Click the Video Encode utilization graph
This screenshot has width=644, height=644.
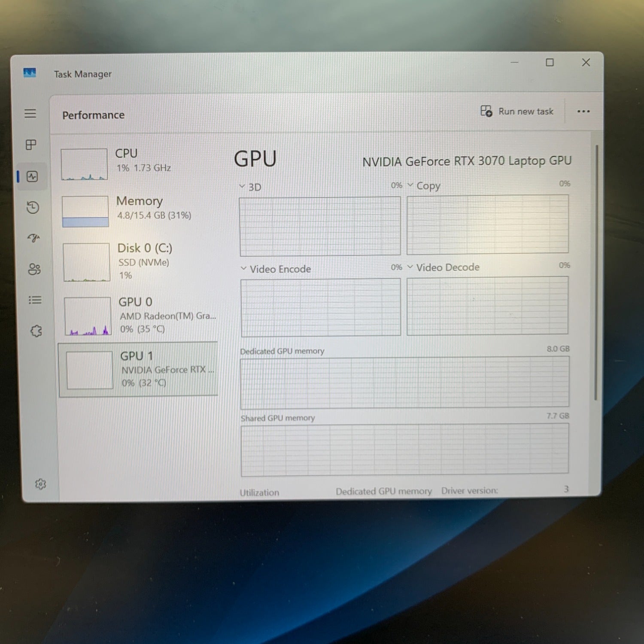(321, 307)
